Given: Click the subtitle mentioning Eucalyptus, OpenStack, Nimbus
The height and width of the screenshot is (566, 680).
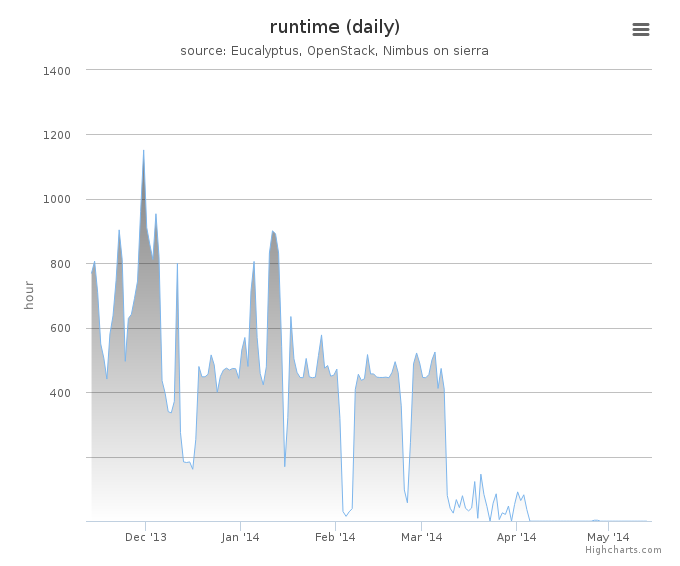Looking at the screenshot, I should pyautogui.click(x=334, y=51).
